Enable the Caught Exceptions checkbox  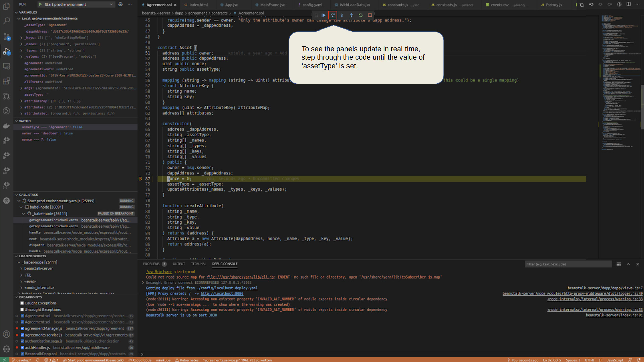22,303
